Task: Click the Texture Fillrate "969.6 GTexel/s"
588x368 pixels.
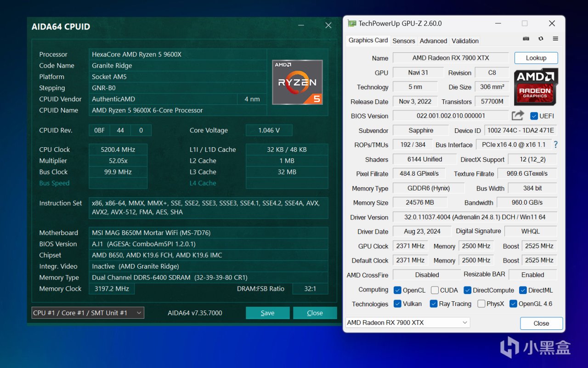Action: 527,173
